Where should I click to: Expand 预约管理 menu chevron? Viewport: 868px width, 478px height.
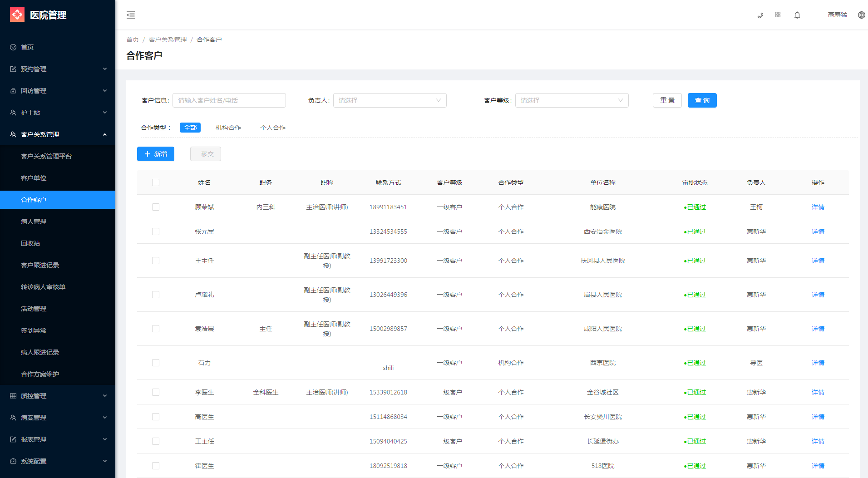(x=105, y=69)
